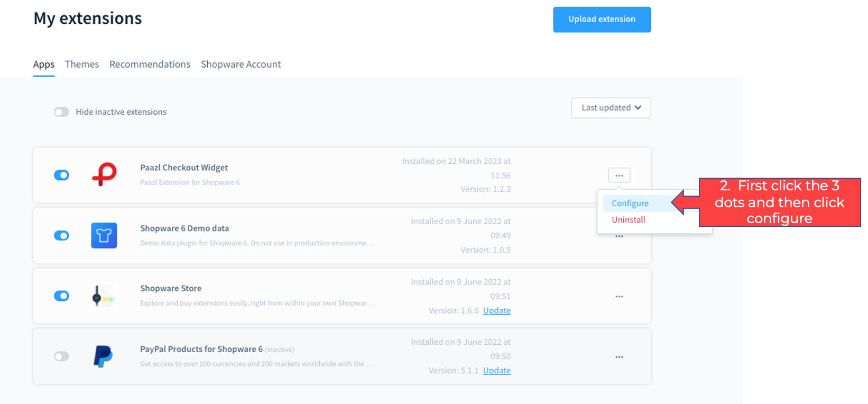Click the Paazl Extension for Shopware 6 description
The image size is (868, 404).
pos(190,182)
